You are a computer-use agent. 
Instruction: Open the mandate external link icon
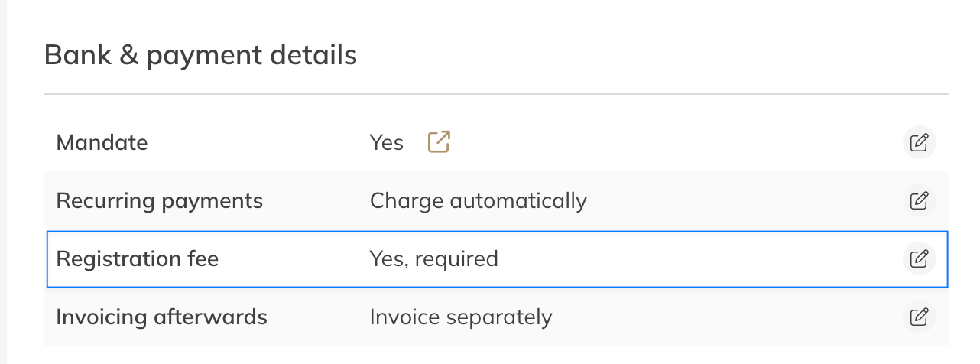tap(439, 142)
